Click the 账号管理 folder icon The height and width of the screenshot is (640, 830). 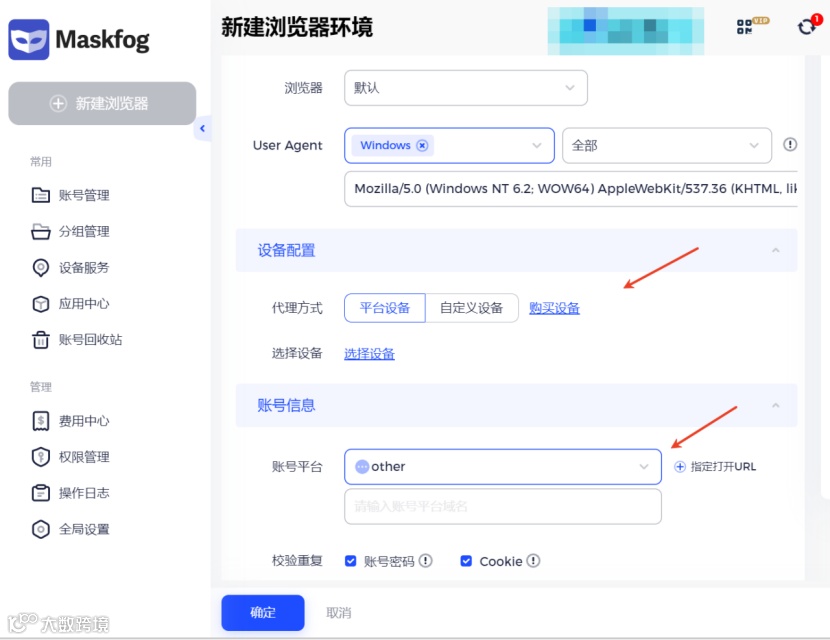(41, 195)
